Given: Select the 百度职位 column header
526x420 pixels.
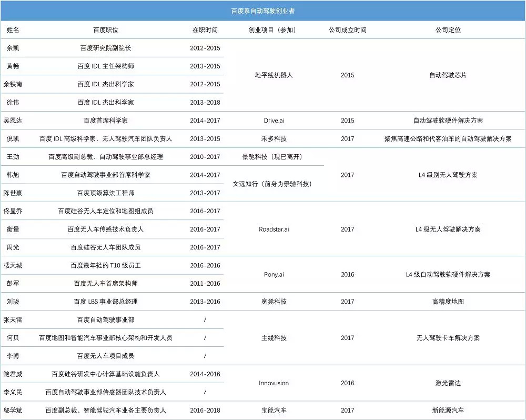Looking at the screenshot, I should [105, 30].
